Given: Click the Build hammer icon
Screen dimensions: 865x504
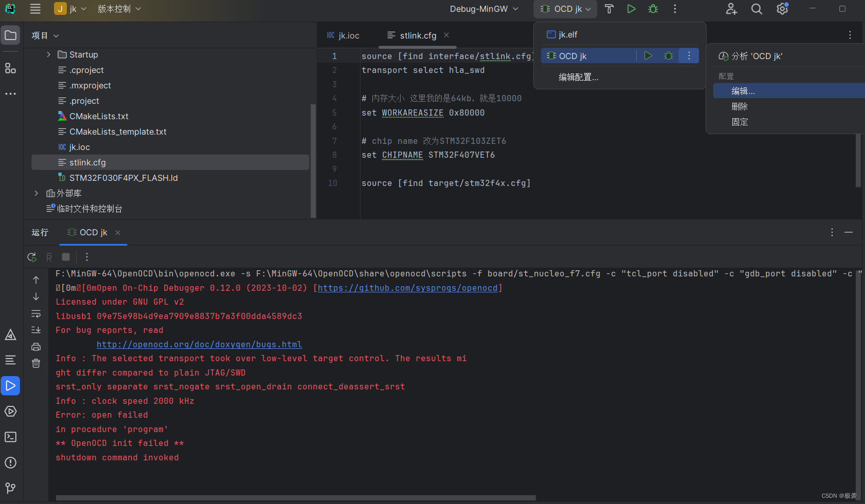Looking at the screenshot, I should tap(609, 9).
